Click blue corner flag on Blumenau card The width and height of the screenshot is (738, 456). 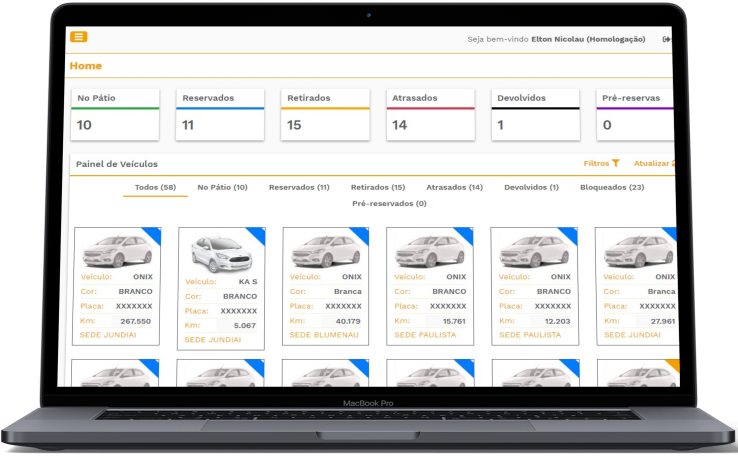pos(362,236)
